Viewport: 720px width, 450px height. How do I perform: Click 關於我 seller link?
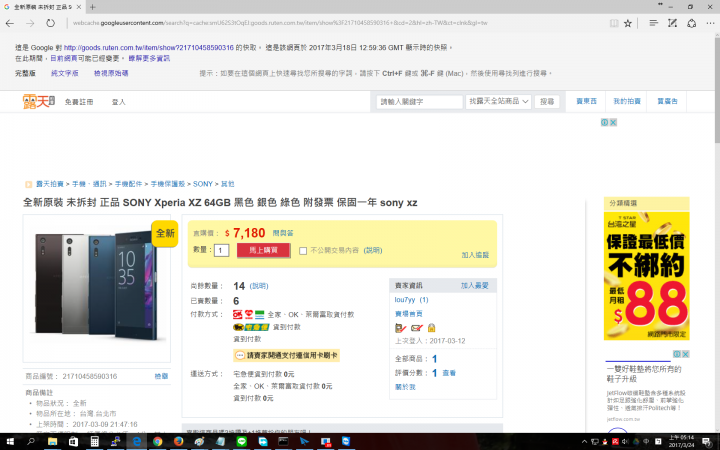pos(405,387)
